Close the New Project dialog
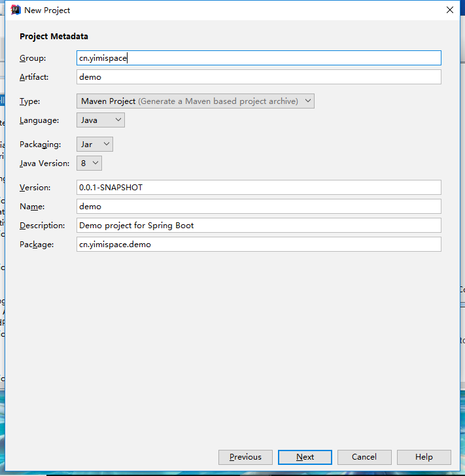Screen dimensions: 465x476 (450, 10)
